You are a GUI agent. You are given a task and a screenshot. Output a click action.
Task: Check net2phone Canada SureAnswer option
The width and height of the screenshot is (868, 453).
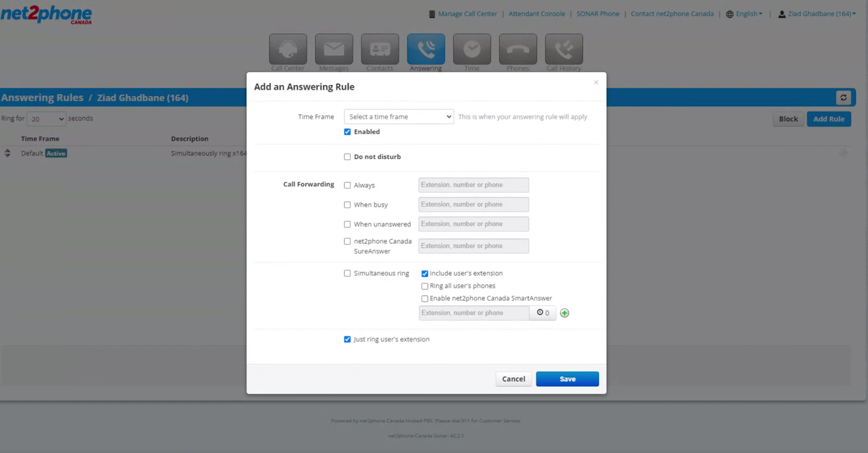(x=347, y=241)
